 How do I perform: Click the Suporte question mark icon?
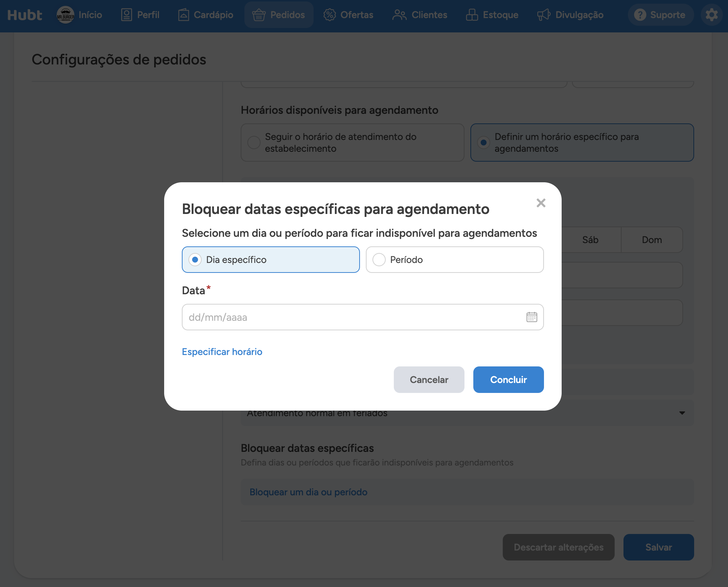[x=640, y=15]
